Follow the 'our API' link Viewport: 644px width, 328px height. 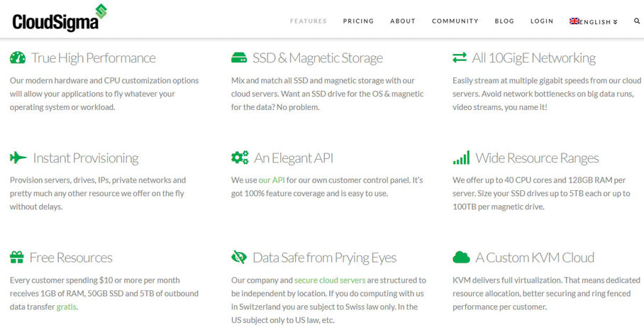pyautogui.click(x=272, y=180)
